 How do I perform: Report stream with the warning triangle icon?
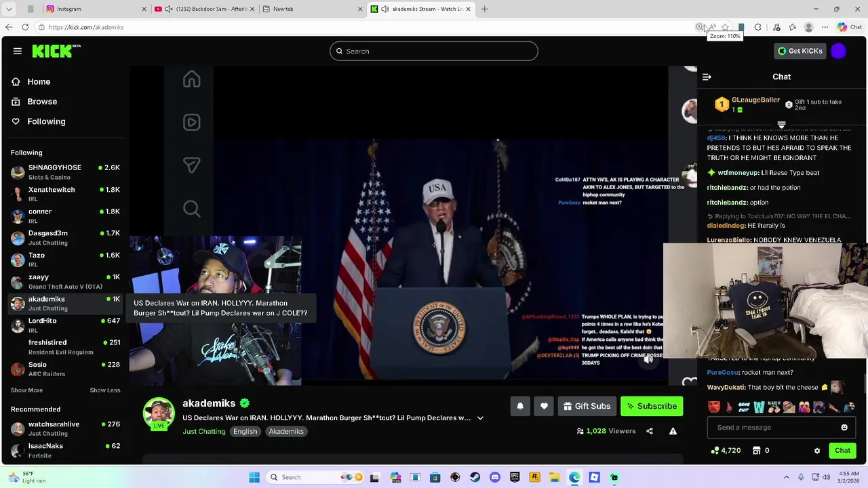pyautogui.click(x=673, y=431)
